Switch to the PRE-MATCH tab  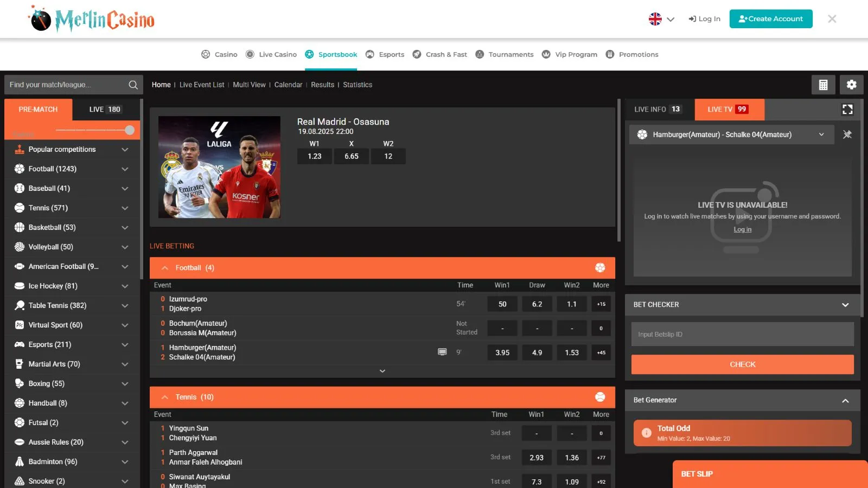click(x=38, y=110)
